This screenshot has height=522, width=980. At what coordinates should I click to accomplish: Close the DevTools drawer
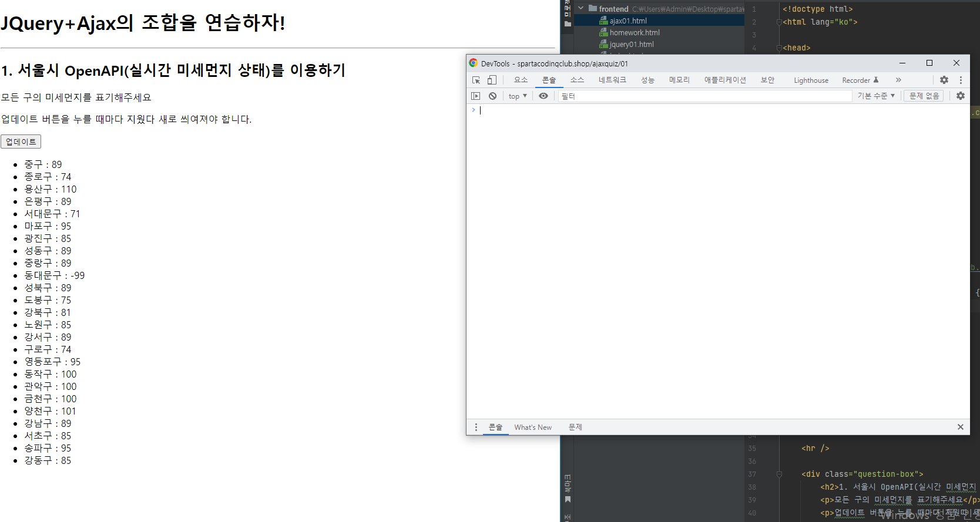coord(961,427)
